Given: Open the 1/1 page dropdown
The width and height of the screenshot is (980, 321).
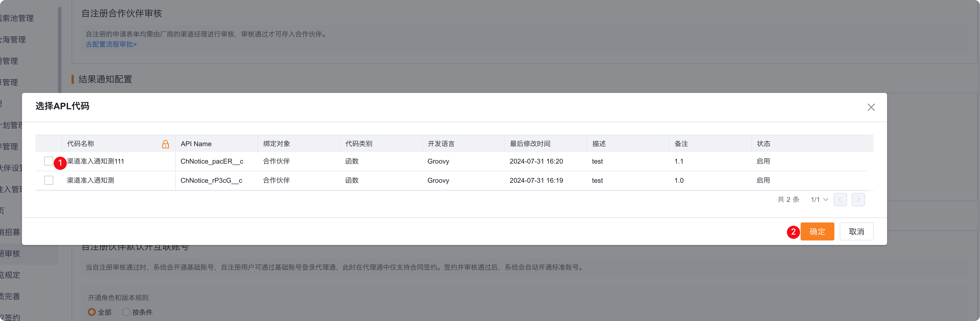Looking at the screenshot, I should tap(819, 200).
